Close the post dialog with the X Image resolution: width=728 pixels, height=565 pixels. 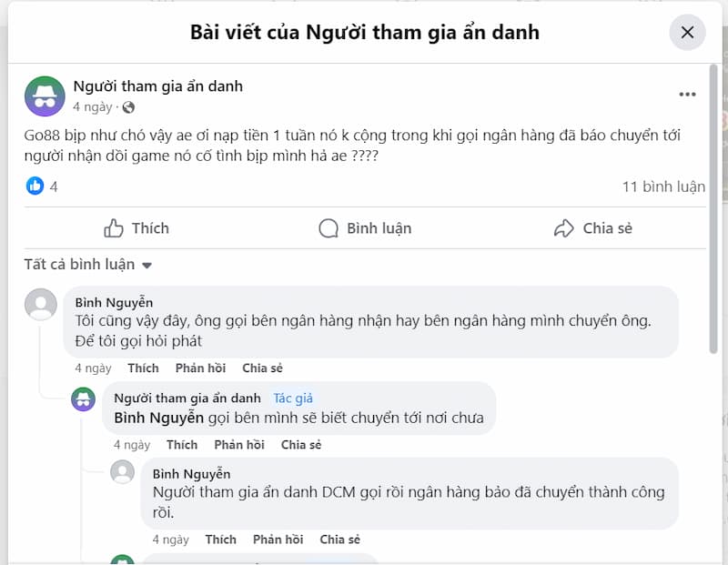(688, 32)
